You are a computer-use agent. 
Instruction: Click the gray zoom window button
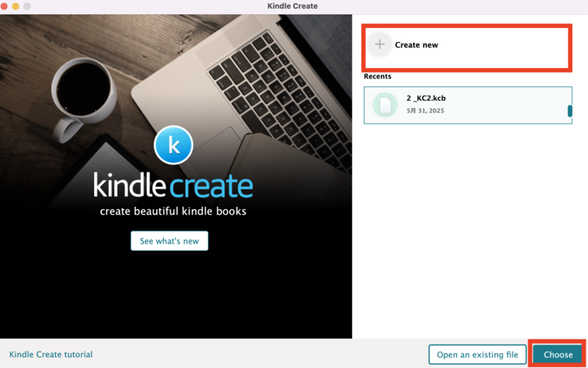pyautogui.click(x=27, y=6)
